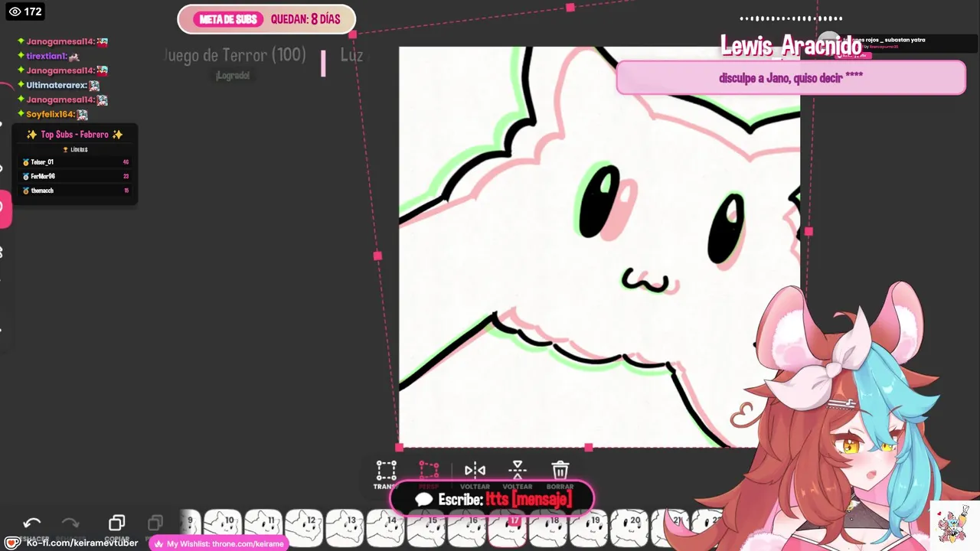This screenshot has width=980, height=551.
Task: Redo with the Rehacer arrow
Action: click(70, 523)
